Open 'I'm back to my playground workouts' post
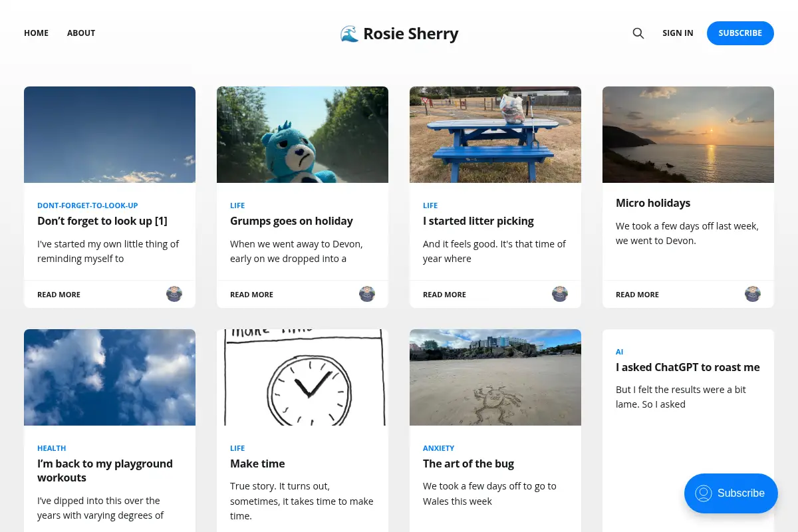 click(105, 470)
